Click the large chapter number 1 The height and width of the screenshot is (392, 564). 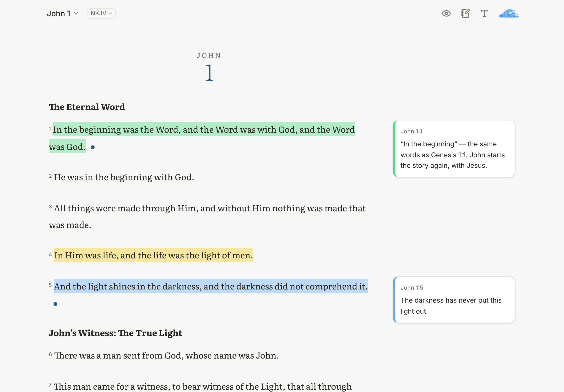pyautogui.click(x=209, y=72)
